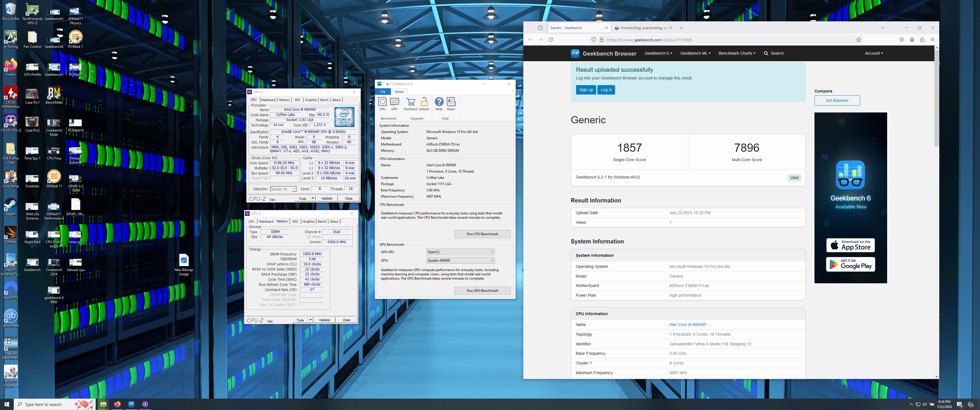Click the Set Baseline button
Screen dimensions: 980x410
(x=837, y=101)
